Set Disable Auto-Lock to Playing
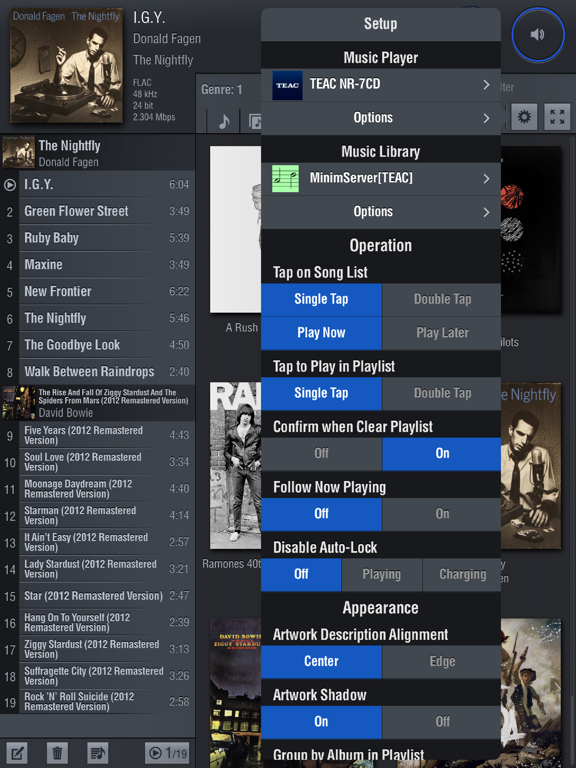Screen dimensions: 576x768 pyautogui.click(x=382, y=574)
